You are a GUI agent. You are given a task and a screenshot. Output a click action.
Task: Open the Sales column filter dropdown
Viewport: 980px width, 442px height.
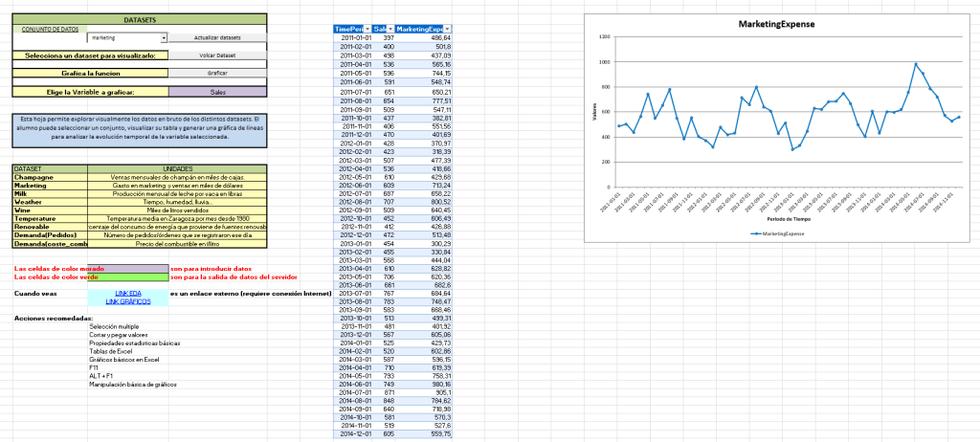pos(390,30)
